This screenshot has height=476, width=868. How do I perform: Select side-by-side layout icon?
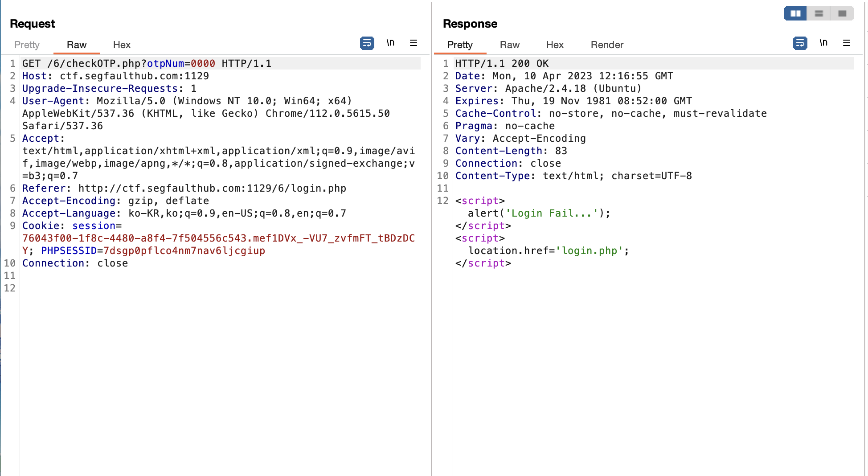point(796,13)
